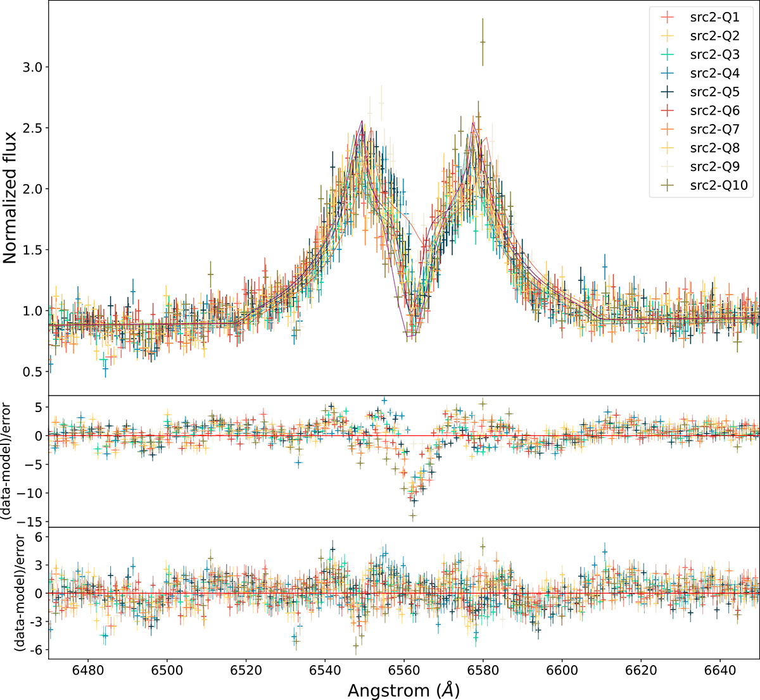Click the highest outlier point above flux 3.0
760x700 pixels.
(x=483, y=42)
